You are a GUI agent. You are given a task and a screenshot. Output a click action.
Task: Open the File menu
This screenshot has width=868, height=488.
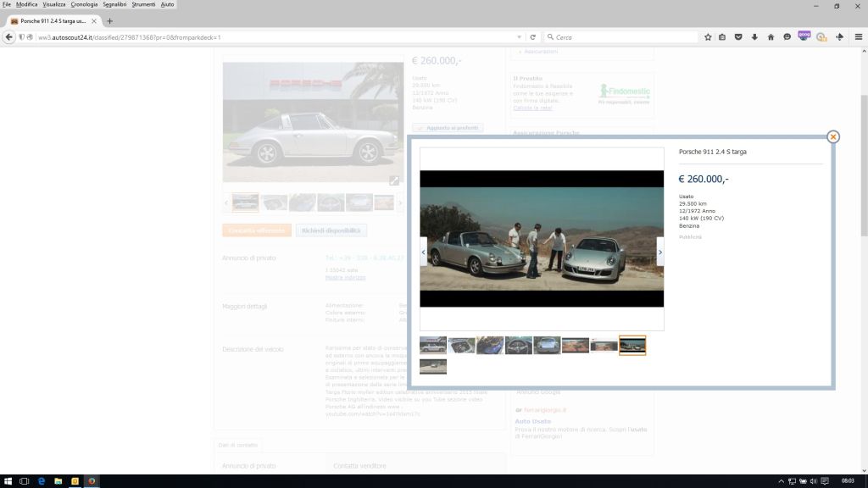click(7, 4)
